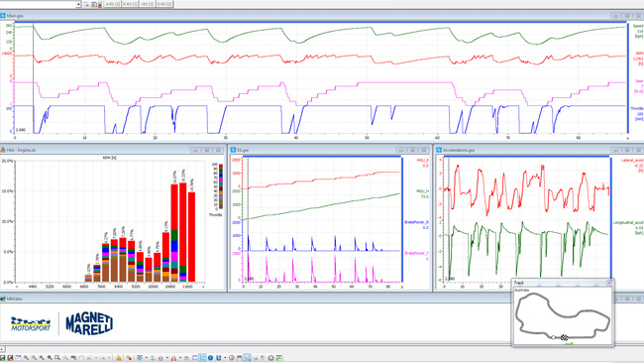Click the red circle icon in bottom toolbar
The height and width of the screenshot is (363, 644).
(232, 358)
